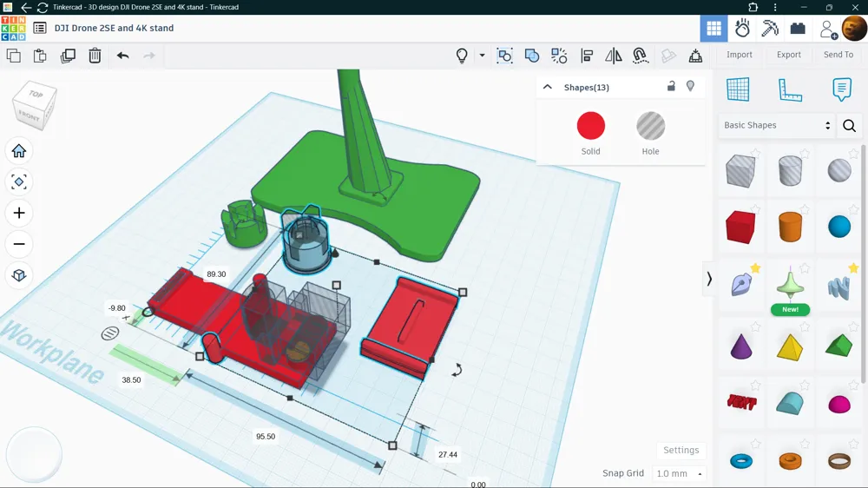Image resolution: width=868 pixels, height=488 pixels.
Task: Collapse the Shapes(13) inspector panel
Action: 548,87
